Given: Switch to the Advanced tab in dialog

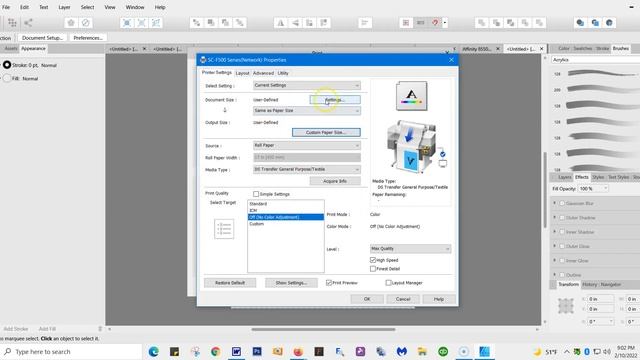Looking at the screenshot, I should (x=263, y=73).
